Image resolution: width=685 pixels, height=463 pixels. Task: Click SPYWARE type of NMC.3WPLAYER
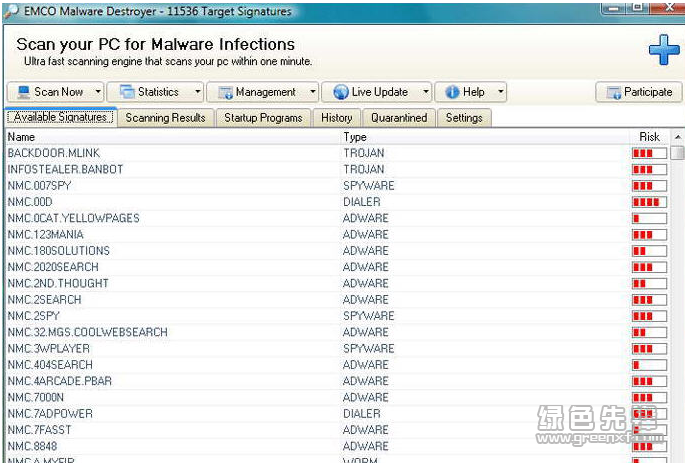click(x=368, y=349)
